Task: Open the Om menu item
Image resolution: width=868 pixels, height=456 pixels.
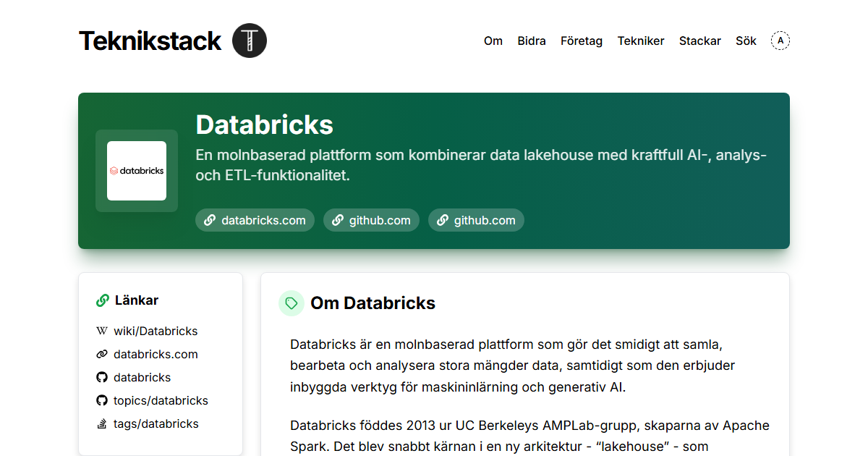Action: [x=493, y=41]
